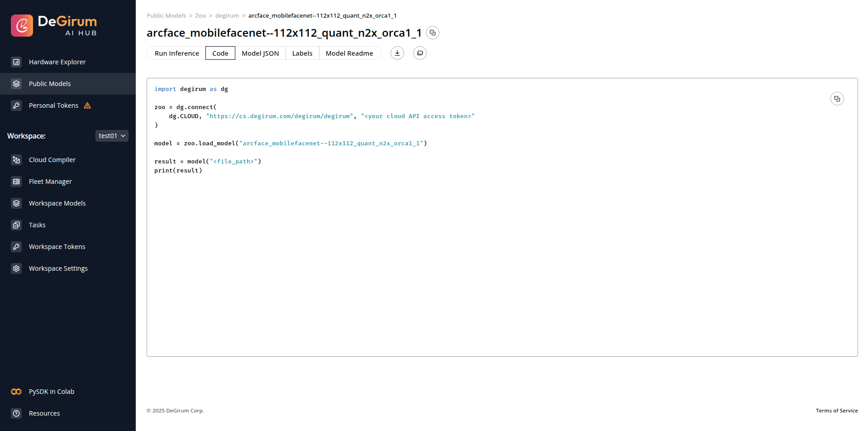
Task: Open Workspace Settings
Action: [x=58, y=268]
